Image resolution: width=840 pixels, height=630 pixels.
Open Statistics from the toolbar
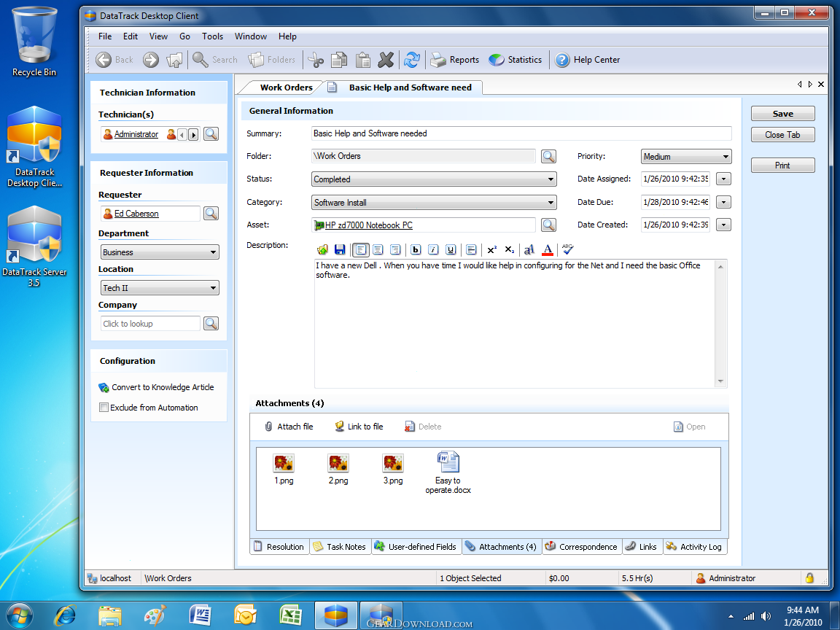tap(516, 60)
